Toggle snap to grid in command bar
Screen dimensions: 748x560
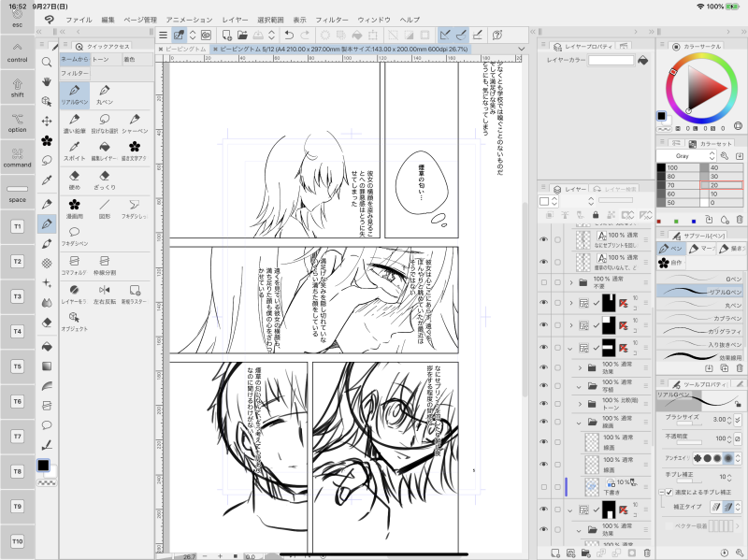coord(478,35)
